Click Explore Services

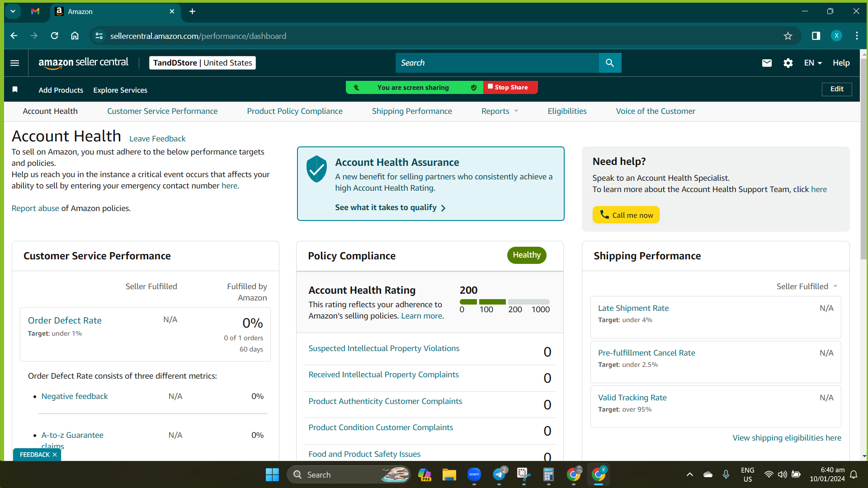click(x=120, y=90)
